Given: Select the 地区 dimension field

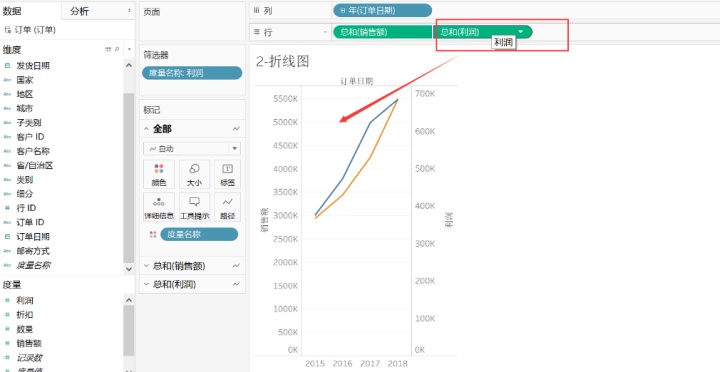Looking at the screenshot, I should click(x=25, y=94).
